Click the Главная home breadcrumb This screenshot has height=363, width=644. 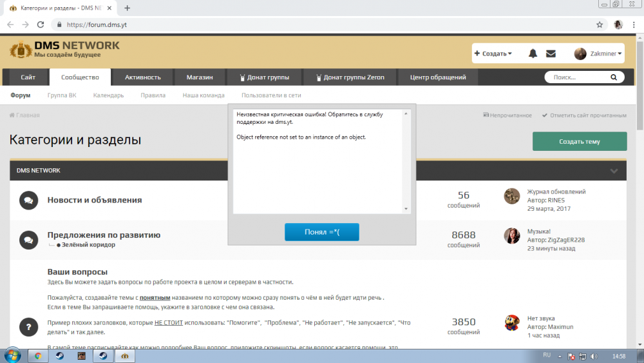point(24,115)
